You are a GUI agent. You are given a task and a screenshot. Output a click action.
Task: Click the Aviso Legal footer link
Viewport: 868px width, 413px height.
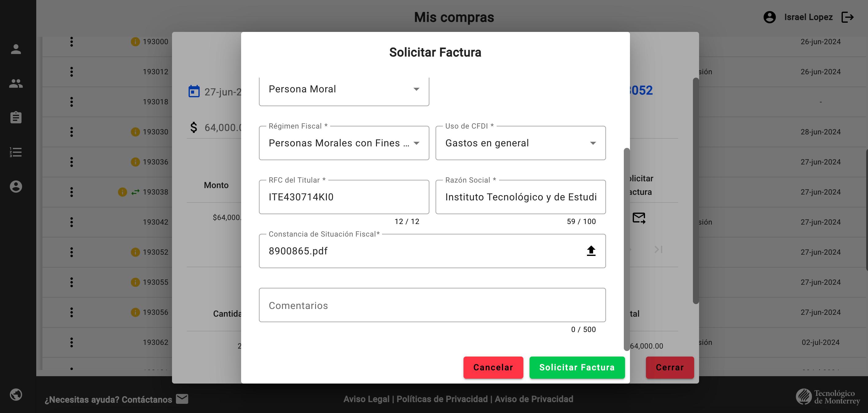point(366,399)
